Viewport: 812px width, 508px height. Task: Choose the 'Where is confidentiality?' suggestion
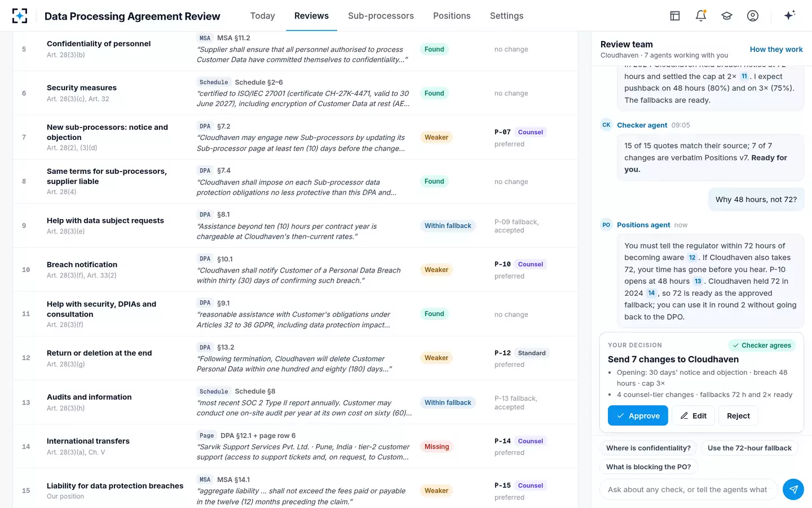(x=648, y=448)
